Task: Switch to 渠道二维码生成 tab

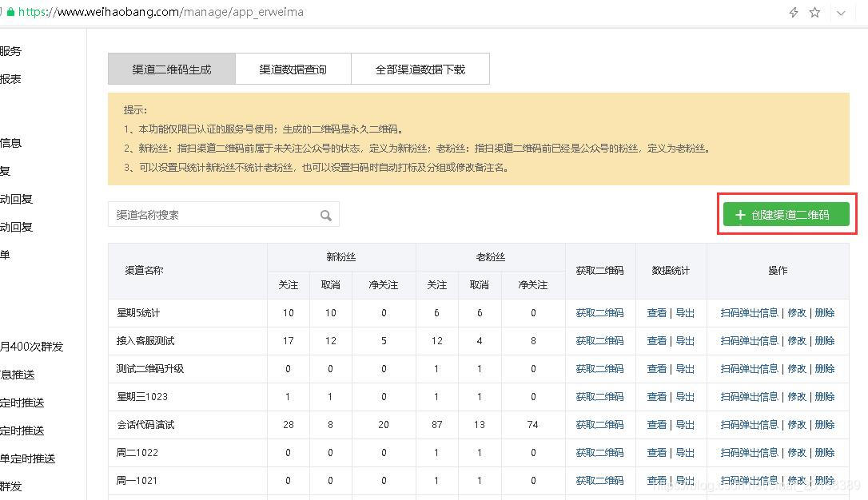Action: 172,69
